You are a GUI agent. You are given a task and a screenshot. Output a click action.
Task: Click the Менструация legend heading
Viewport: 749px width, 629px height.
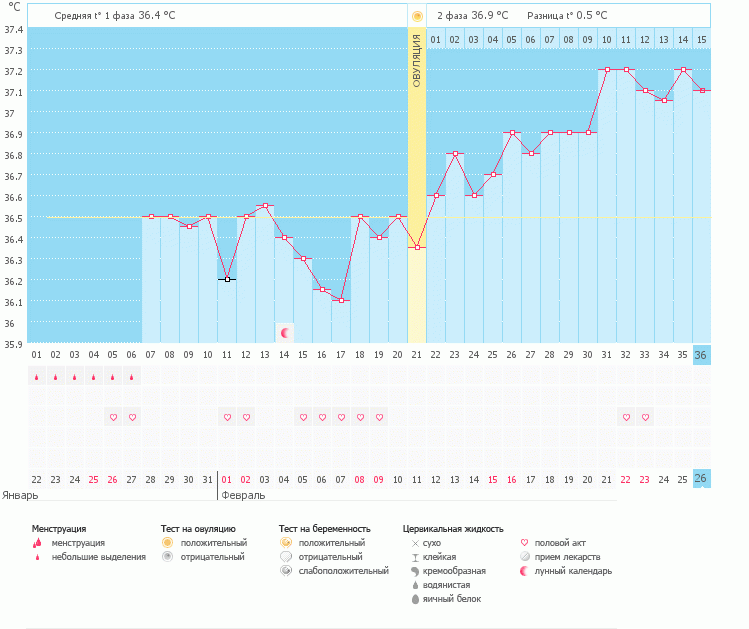point(59,529)
